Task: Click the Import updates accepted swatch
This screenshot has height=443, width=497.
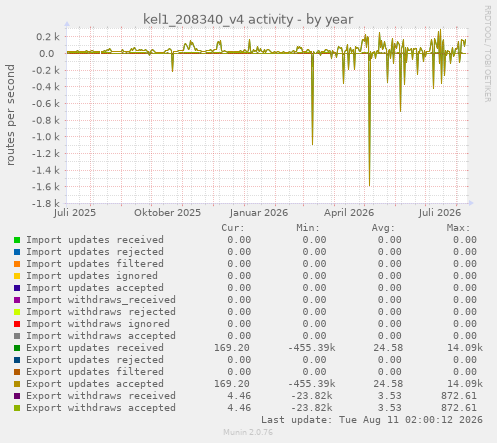Action: (x=17, y=288)
